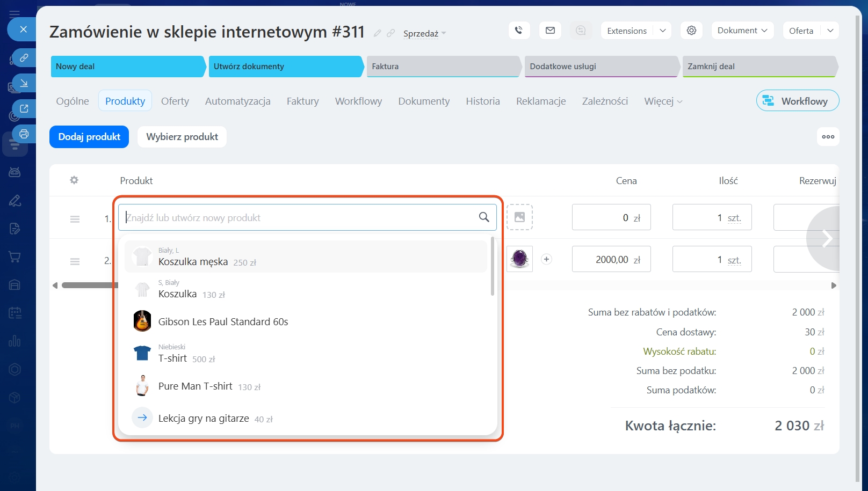Click the Wybierz produkt button
The height and width of the screenshot is (491, 868).
pyautogui.click(x=182, y=137)
